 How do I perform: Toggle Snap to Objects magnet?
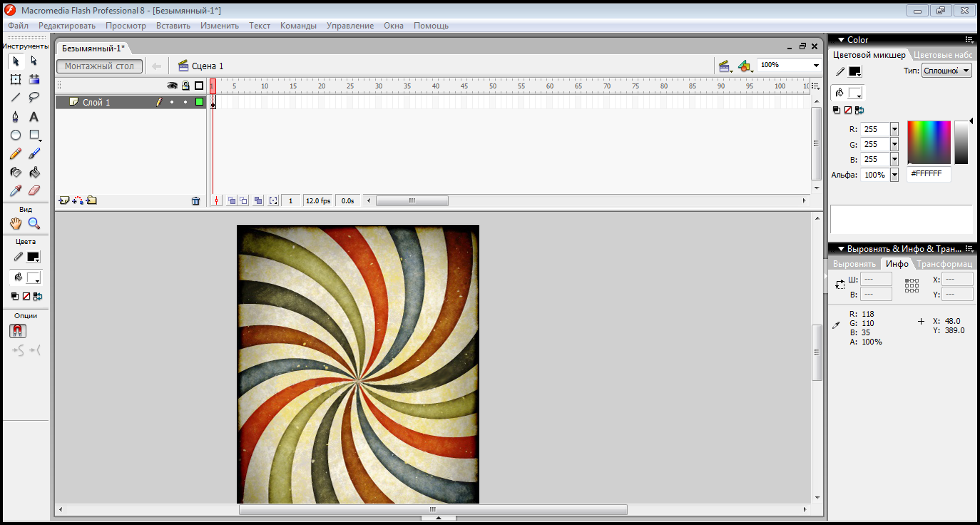(18, 331)
